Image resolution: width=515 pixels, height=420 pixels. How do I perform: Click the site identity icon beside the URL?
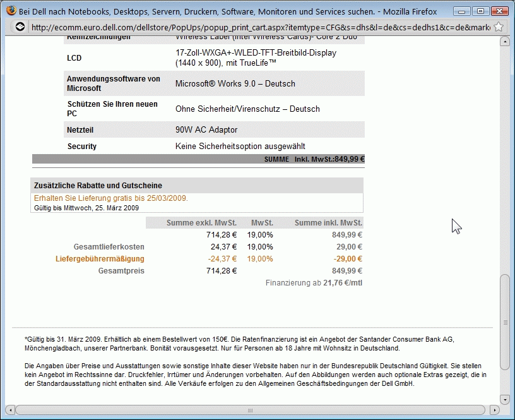point(20,27)
